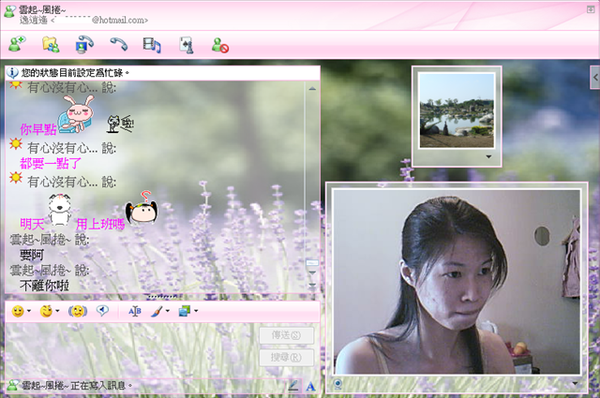
Task: Click the message text 不離你啦
Action: pos(44,285)
